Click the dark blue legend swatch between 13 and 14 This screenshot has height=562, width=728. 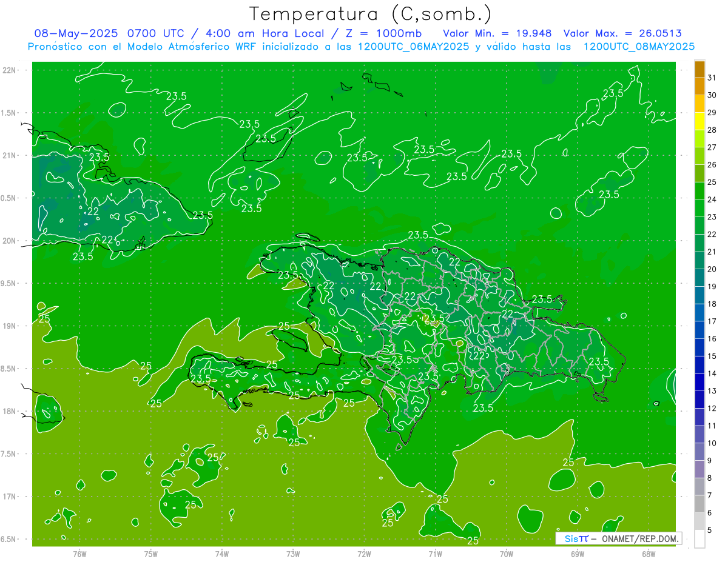click(x=699, y=382)
